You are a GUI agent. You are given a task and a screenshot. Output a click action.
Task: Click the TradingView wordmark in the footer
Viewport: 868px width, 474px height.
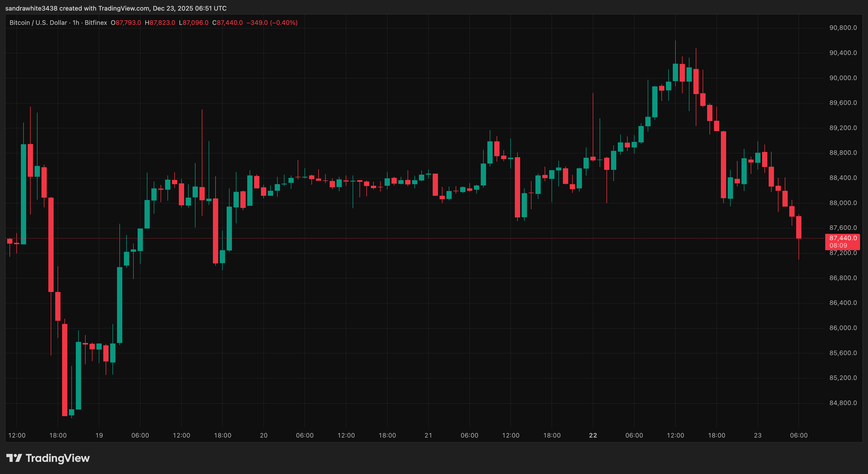tap(57, 458)
